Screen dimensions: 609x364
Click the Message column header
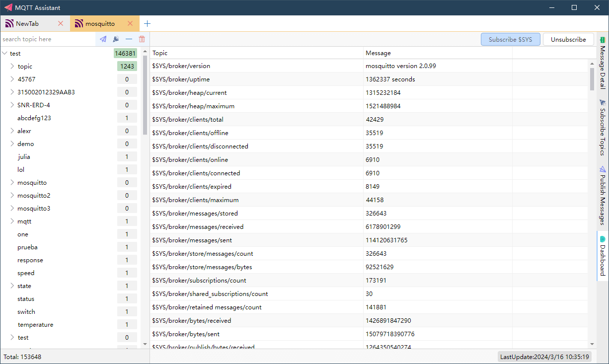click(x=438, y=53)
